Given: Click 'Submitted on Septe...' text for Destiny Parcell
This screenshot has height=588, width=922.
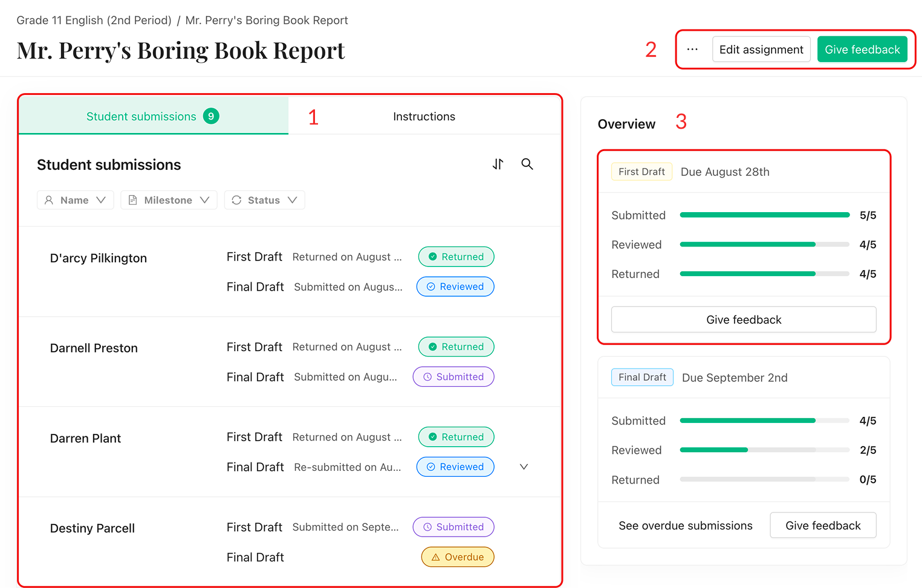Looking at the screenshot, I should (346, 527).
